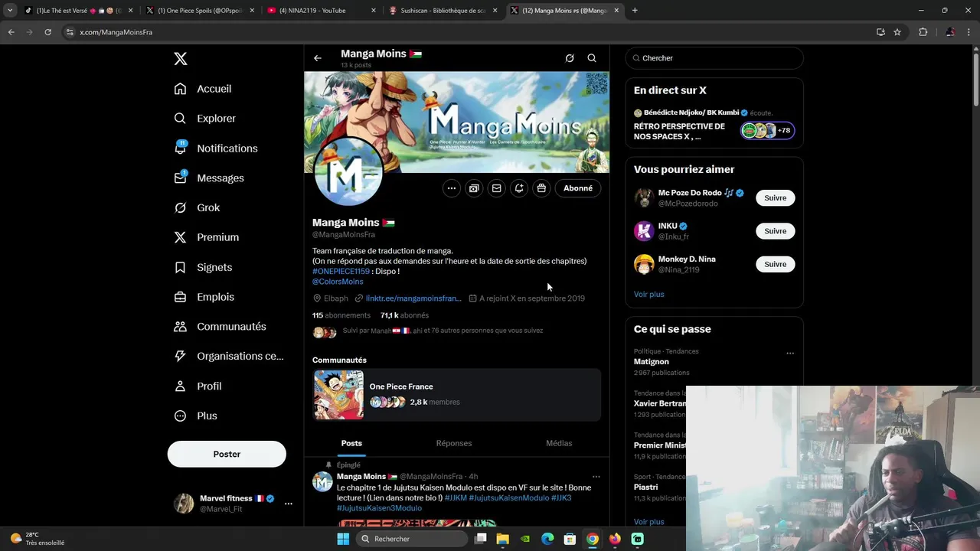Go to Accueil in sidebar
Screen dimensions: 980x551
203,89
